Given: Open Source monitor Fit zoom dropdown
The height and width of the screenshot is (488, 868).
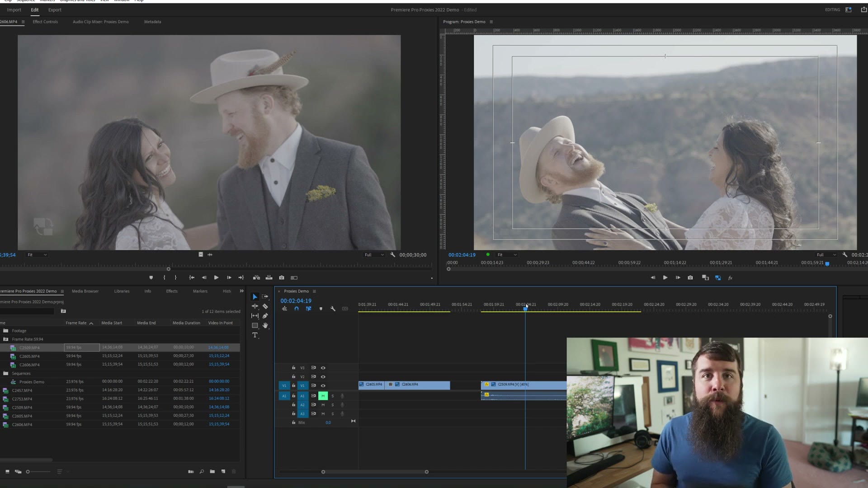Looking at the screenshot, I should [37, 255].
